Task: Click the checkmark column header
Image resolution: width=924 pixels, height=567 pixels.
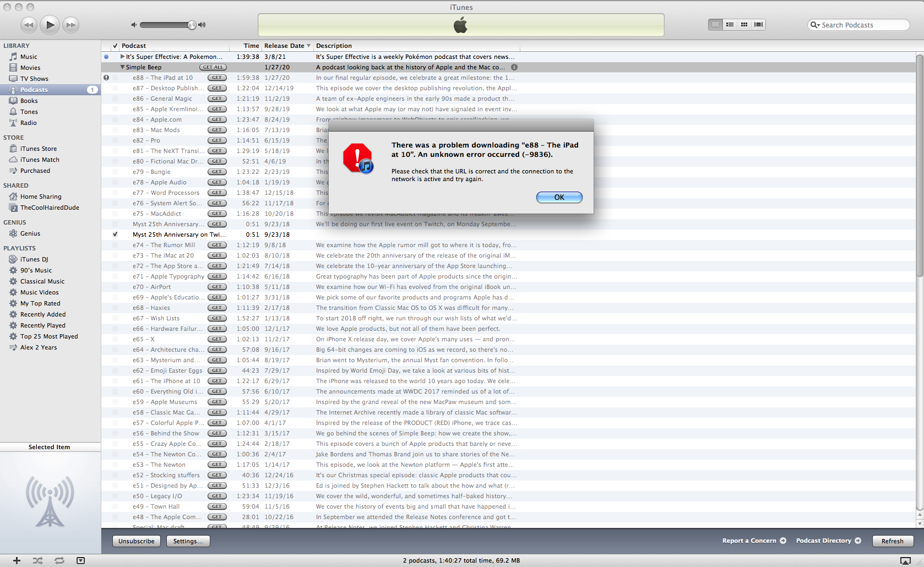Action: (115, 46)
